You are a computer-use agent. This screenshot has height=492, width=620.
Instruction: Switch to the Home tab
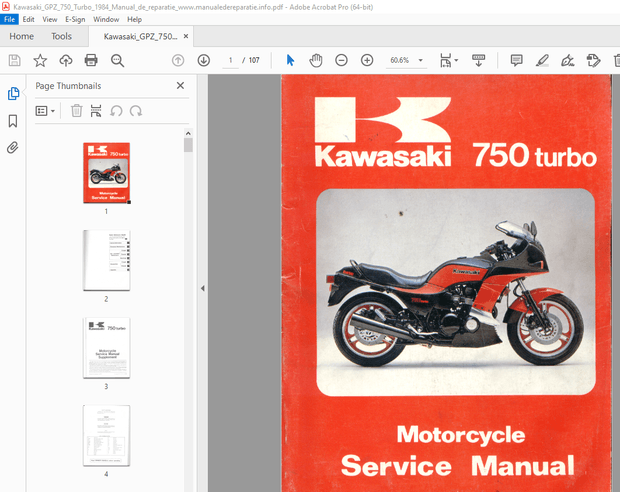pos(21,36)
